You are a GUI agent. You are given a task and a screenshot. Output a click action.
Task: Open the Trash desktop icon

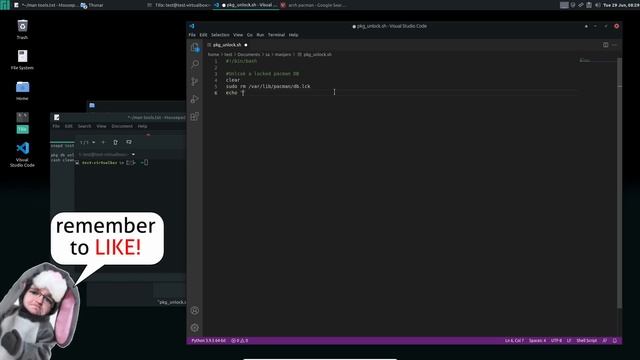point(22,29)
